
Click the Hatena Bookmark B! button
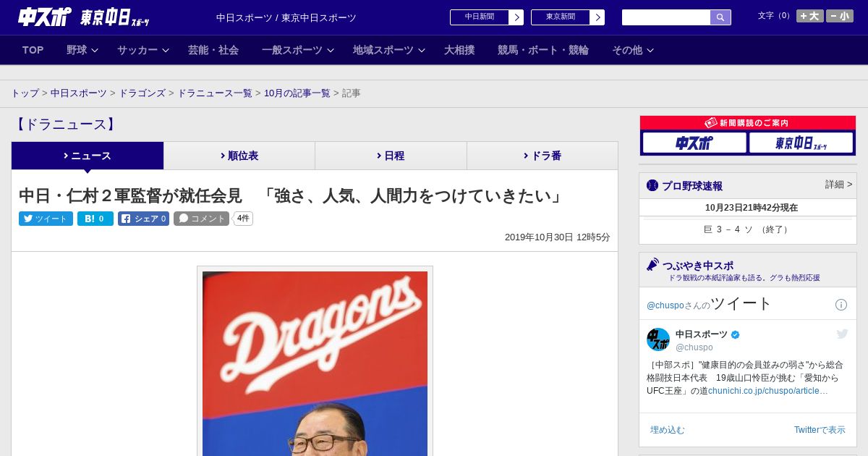click(x=95, y=219)
